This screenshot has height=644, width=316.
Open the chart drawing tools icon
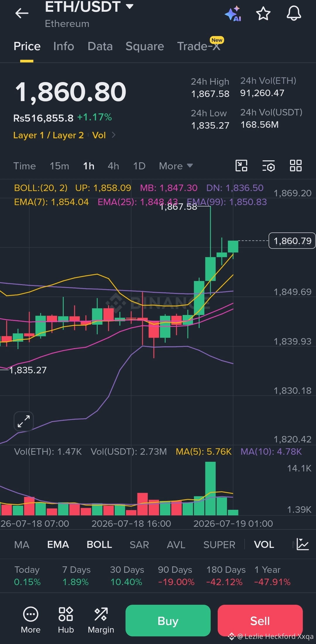click(241, 166)
